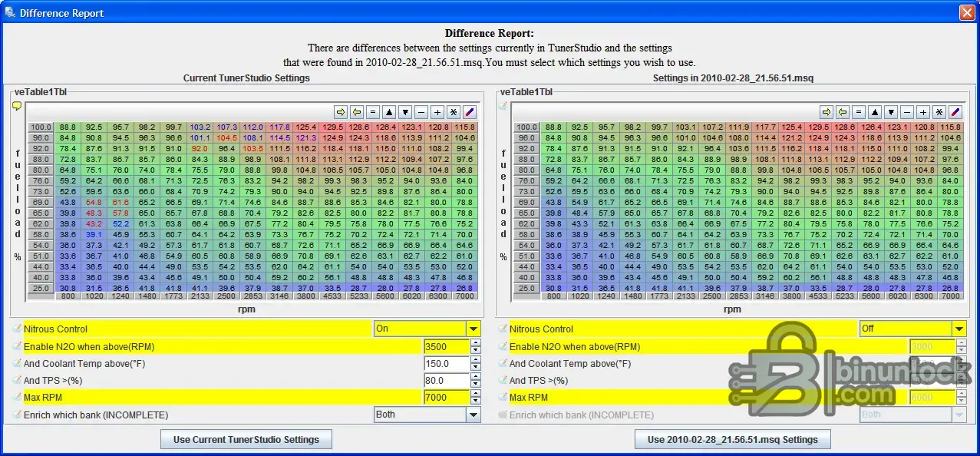The height and width of the screenshot is (456, 980).
Task: Click current TPS field showing 80.0
Action: 447,380
